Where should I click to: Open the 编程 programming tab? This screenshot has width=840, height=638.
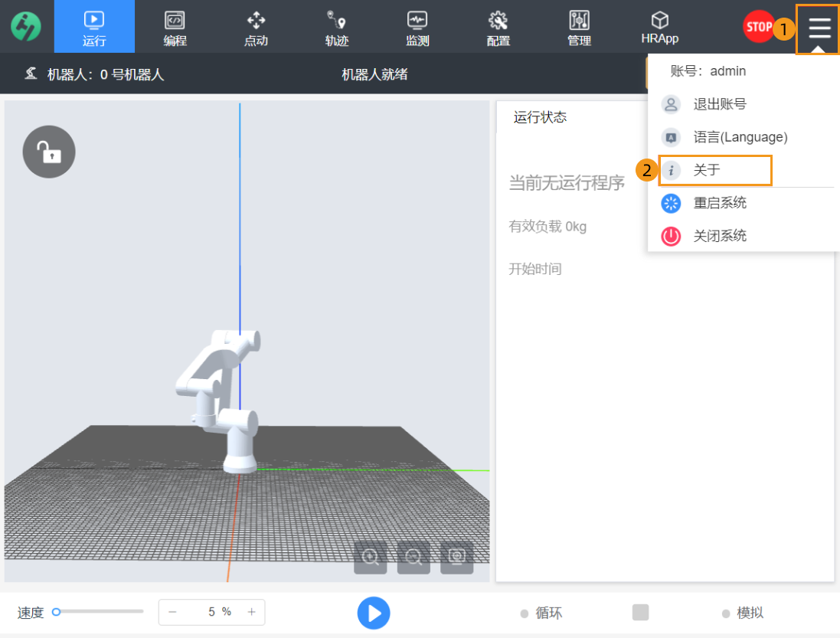tap(175, 28)
